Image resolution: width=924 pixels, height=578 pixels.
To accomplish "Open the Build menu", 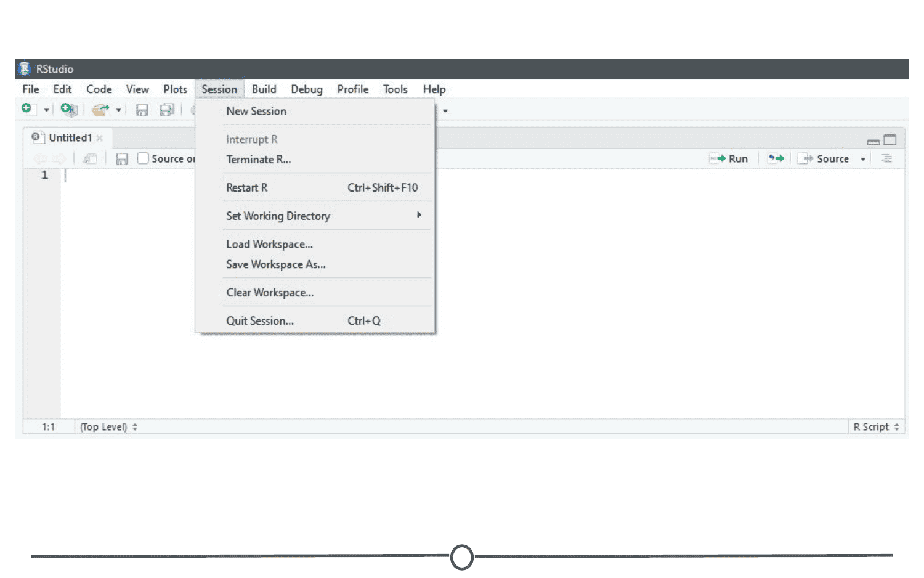I will click(x=264, y=89).
